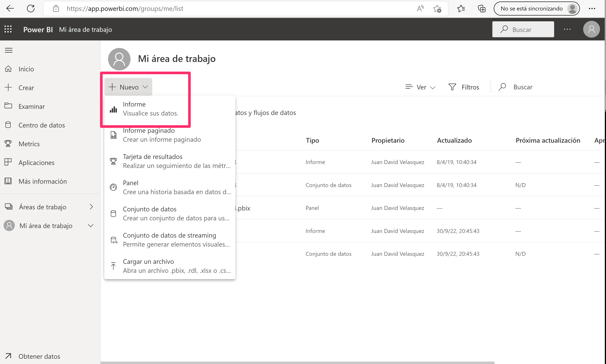
Task: Choose Cargar un archivo menu option
Action: click(170, 266)
